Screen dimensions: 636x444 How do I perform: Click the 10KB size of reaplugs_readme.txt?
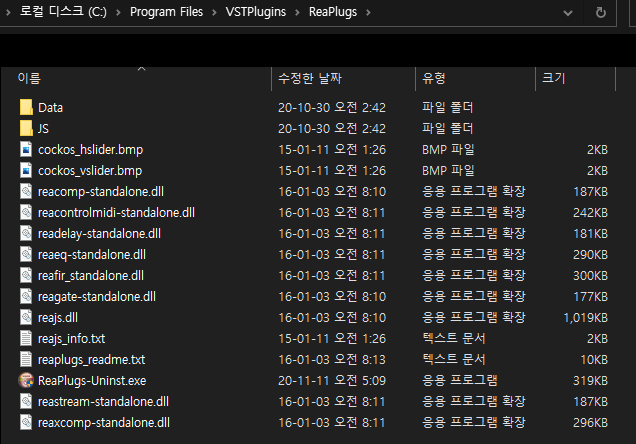(594, 360)
